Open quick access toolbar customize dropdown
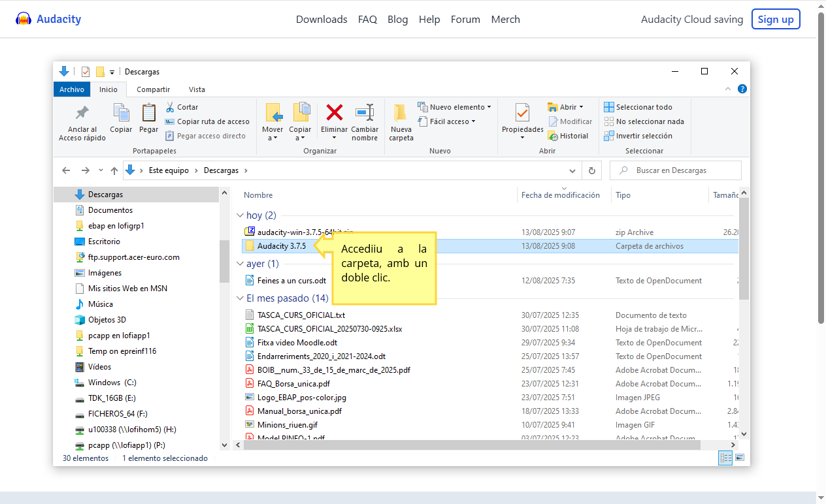This screenshot has height=504, width=826. (112, 72)
